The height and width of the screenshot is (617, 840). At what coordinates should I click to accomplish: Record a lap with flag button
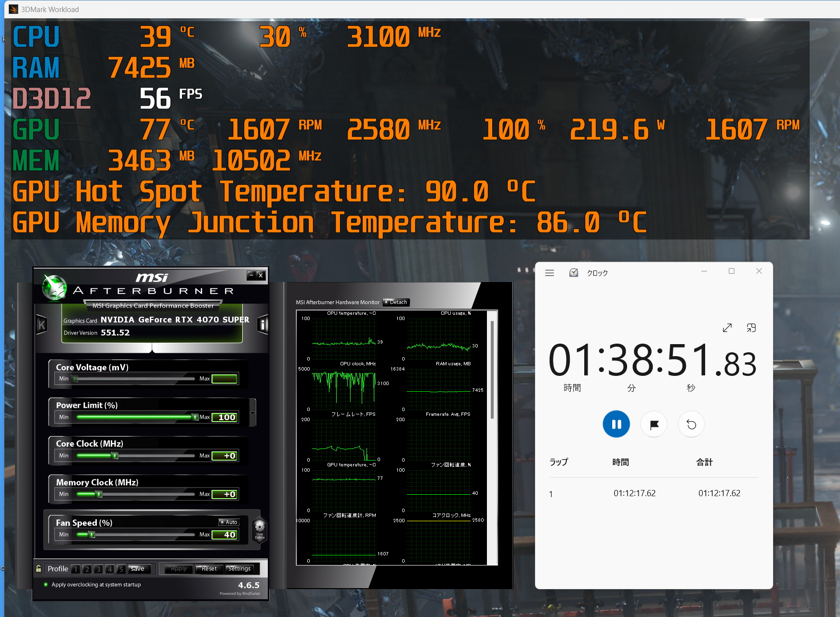(654, 424)
